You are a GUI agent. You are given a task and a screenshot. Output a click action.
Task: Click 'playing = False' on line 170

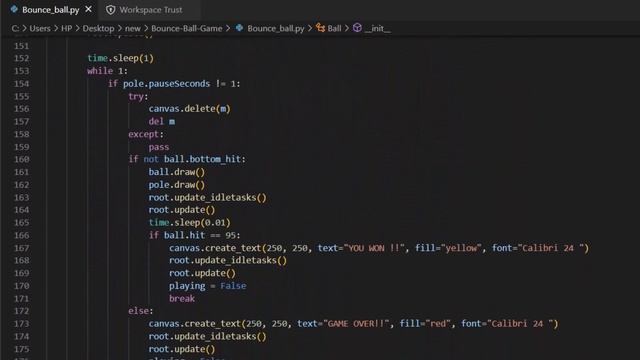tap(207, 286)
